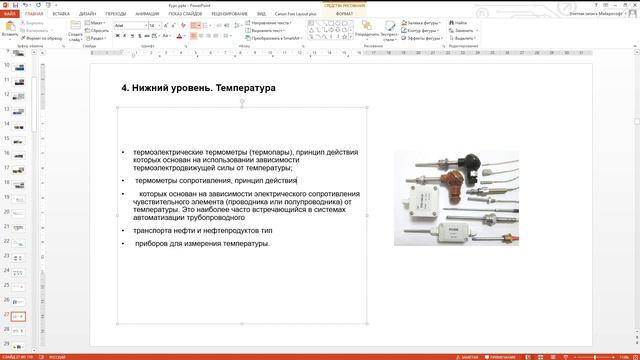
Task: Center text in paragraph group
Action: (201, 36)
